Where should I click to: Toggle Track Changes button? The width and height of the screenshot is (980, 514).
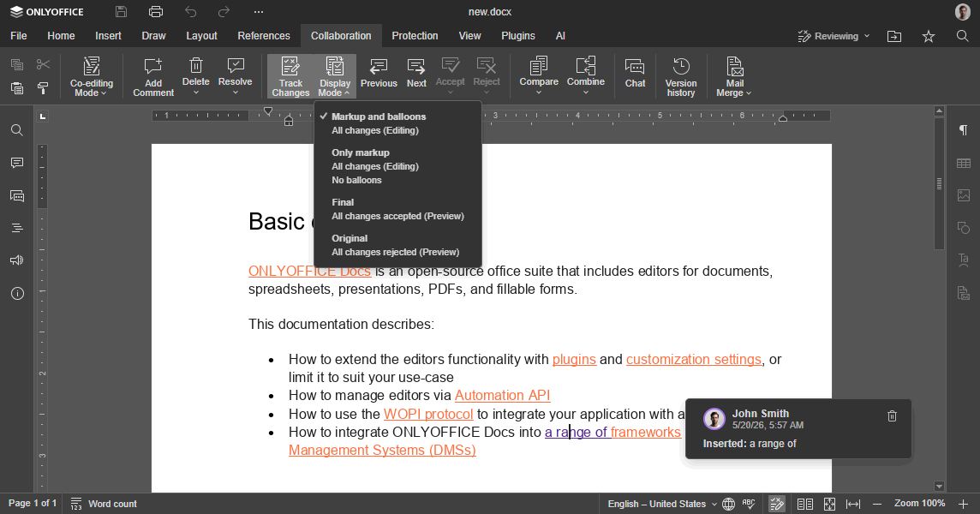290,77
